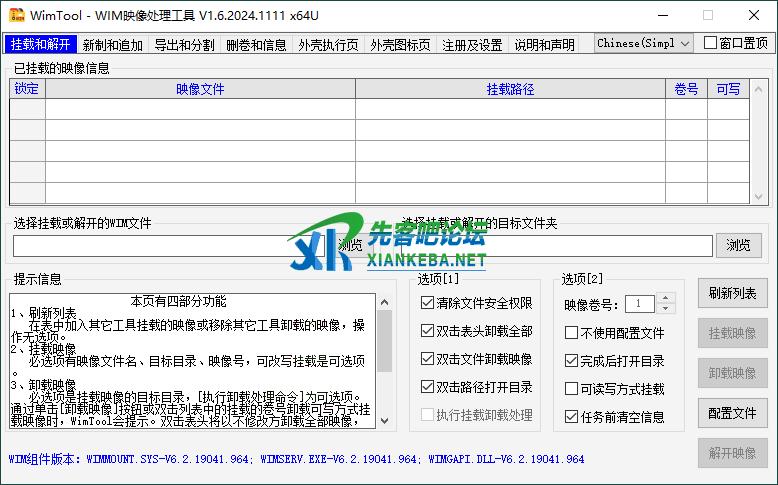The width and height of the screenshot is (778, 485).
Task: Click the right 浏览 button for target folder
Action: click(738, 245)
